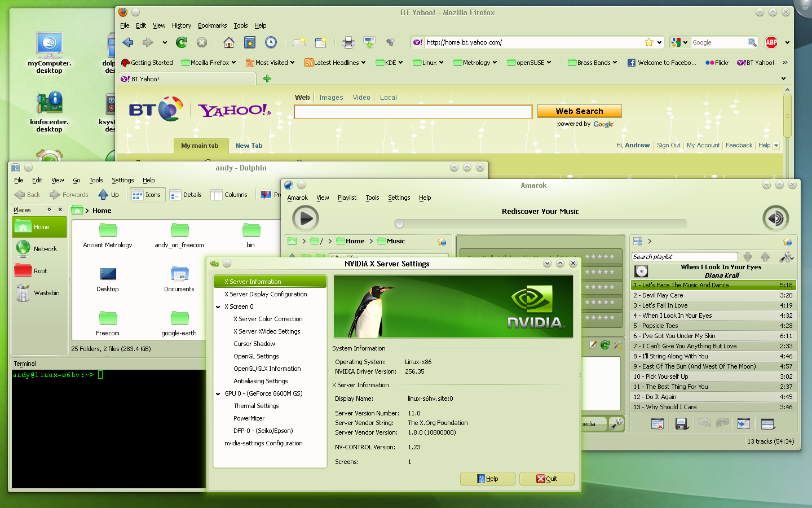This screenshot has width=812, height=508.
Task: Click the Firefox new window toolbar icon
Action: click(x=321, y=42)
